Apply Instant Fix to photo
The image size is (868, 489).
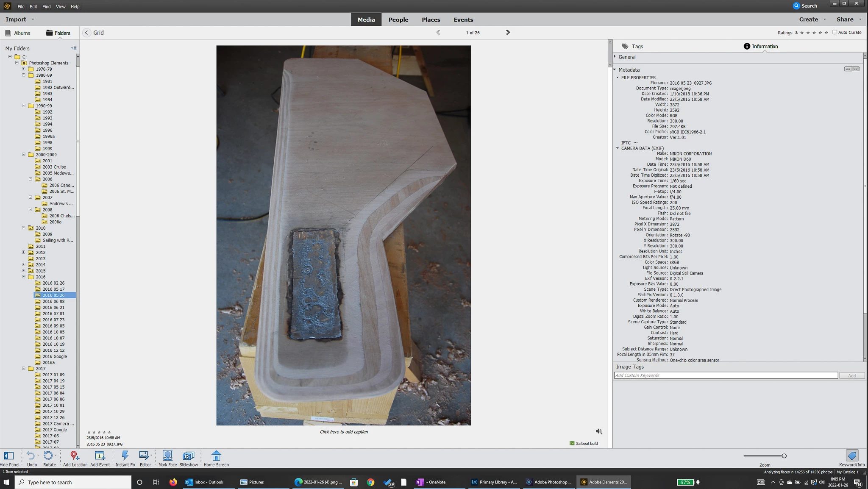[125, 456]
